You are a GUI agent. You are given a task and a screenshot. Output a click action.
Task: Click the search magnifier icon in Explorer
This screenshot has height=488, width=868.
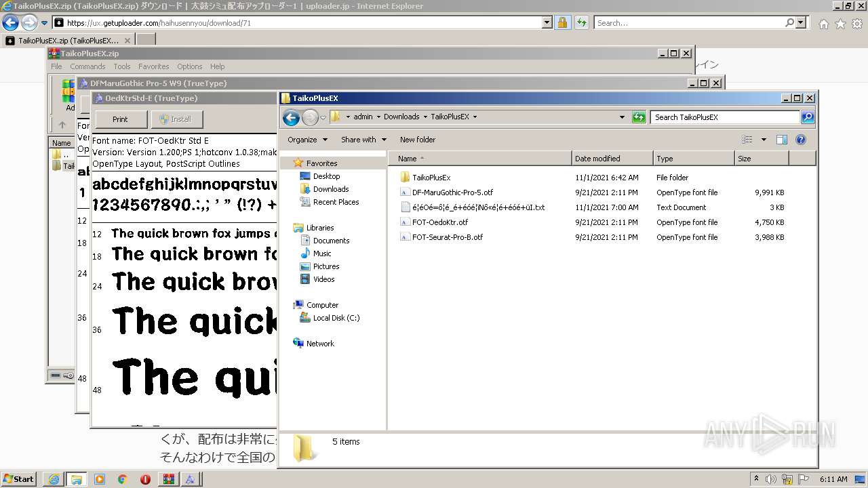point(807,117)
